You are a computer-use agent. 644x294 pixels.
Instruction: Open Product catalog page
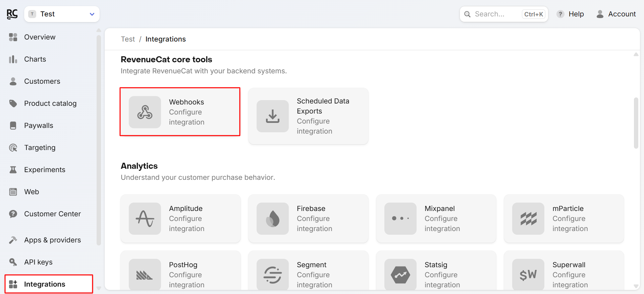coord(50,103)
